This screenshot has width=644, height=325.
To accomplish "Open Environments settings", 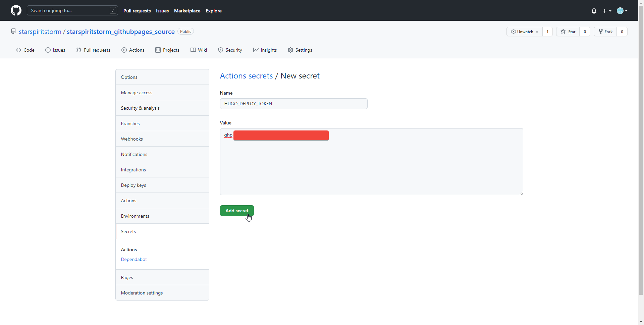I will [x=162, y=216].
